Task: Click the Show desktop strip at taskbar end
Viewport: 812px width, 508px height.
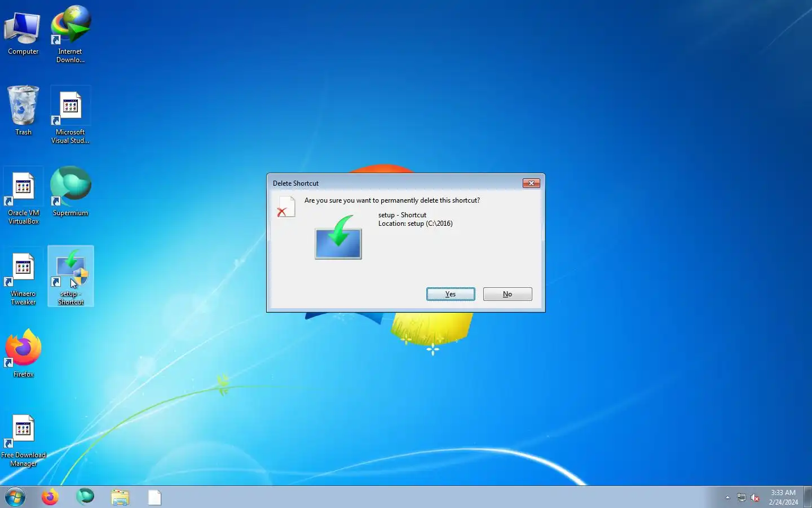Action: tap(807, 497)
